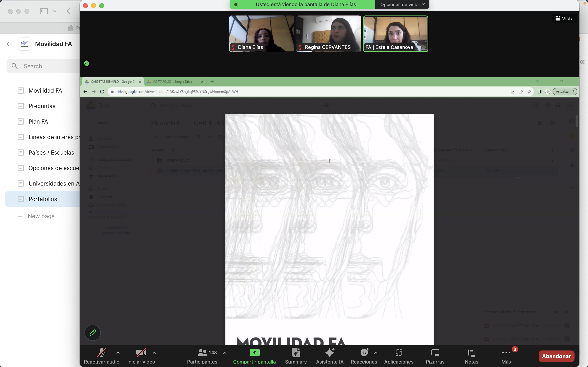The image size is (588, 367).
Task: Select FA | Estela Casanova video thumbnail
Action: click(x=395, y=34)
